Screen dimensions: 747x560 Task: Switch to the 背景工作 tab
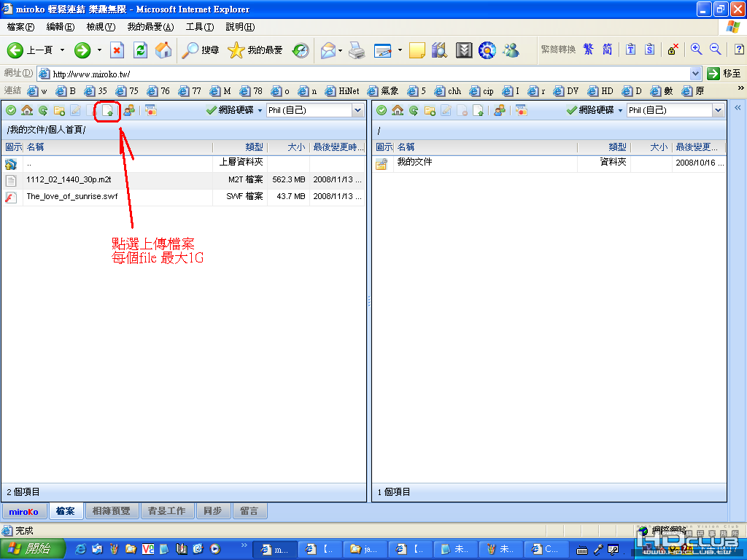click(167, 511)
